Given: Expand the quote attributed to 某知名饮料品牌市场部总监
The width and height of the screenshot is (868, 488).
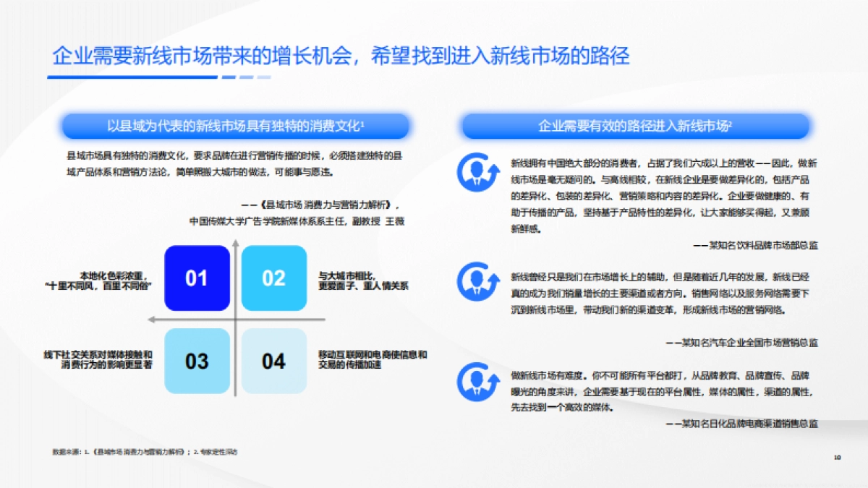Looking at the screenshot, I should click(754, 244).
